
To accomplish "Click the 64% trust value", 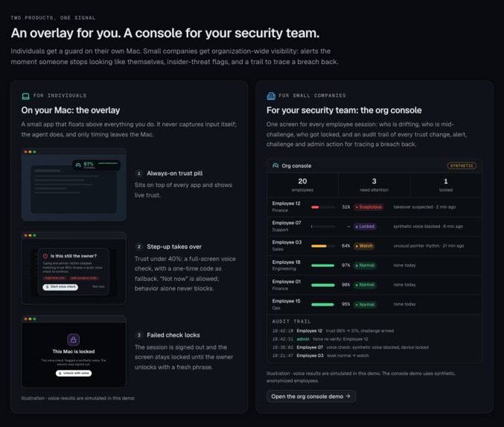I will pyautogui.click(x=346, y=246).
